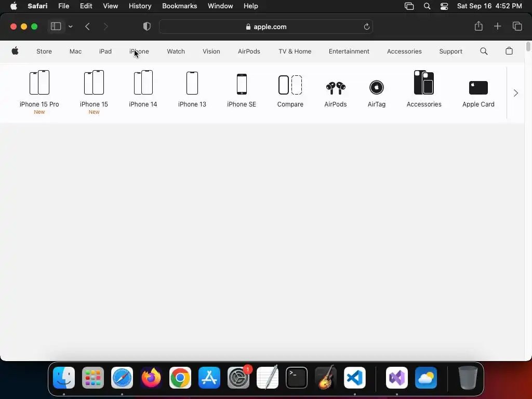The image size is (532, 399).
Task: Reload the page with the refresh icon
Action: click(366, 27)
